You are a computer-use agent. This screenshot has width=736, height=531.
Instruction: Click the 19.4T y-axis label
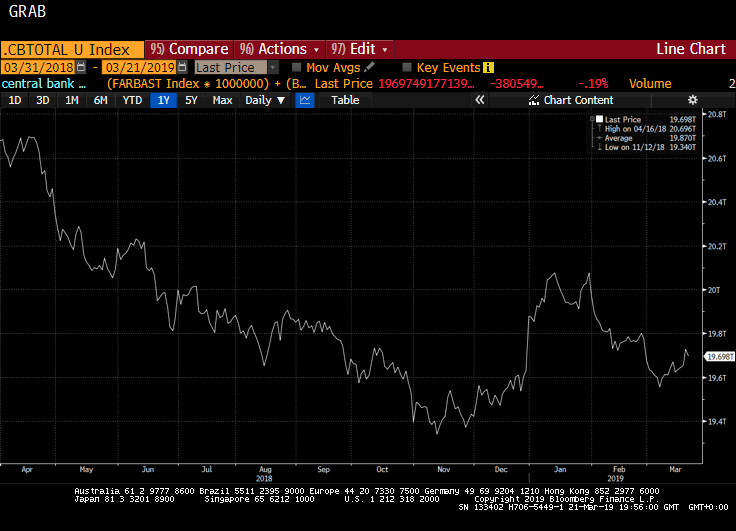pos(717,422)
